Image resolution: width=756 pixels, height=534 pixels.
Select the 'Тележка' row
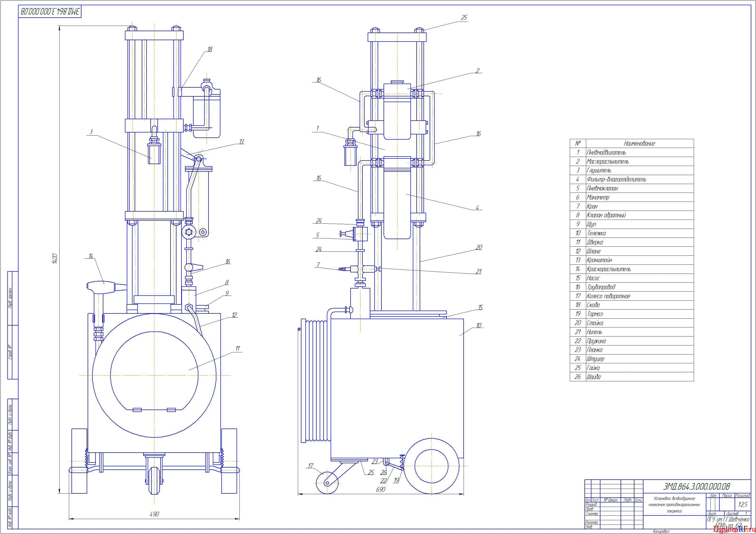coord(632,233)
